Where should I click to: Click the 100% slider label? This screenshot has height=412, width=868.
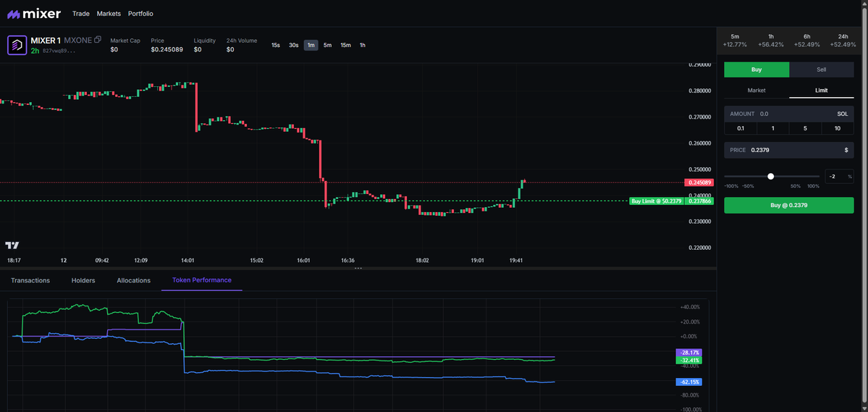(x=813, y=186)
